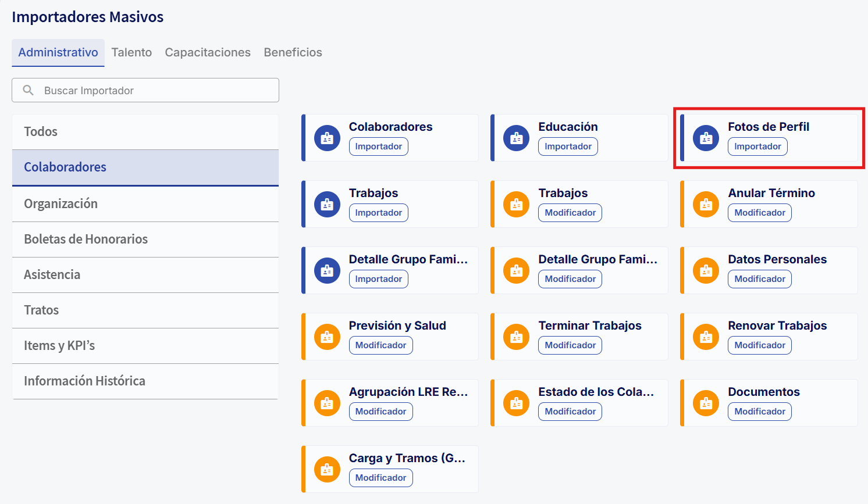
Task: Click the Documentos card's orange icon
Action: pyautogui.click(x=706, y=403)
